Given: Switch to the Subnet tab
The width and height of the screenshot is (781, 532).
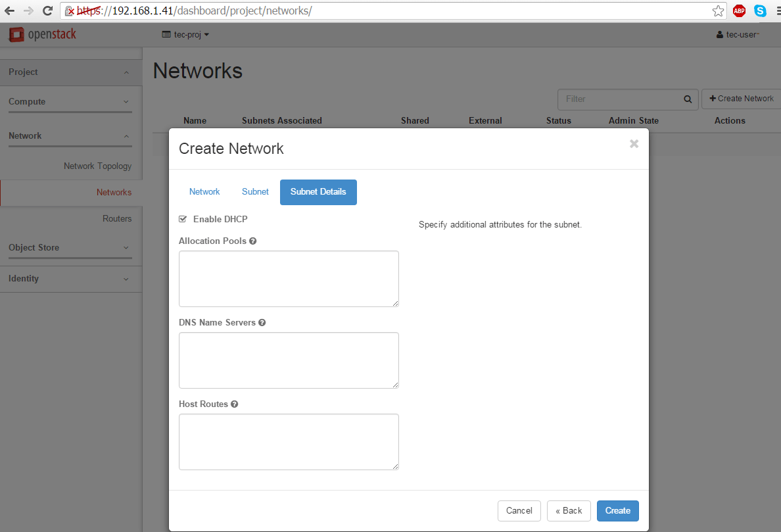Looking at the screenshot, I should [255, 192].
